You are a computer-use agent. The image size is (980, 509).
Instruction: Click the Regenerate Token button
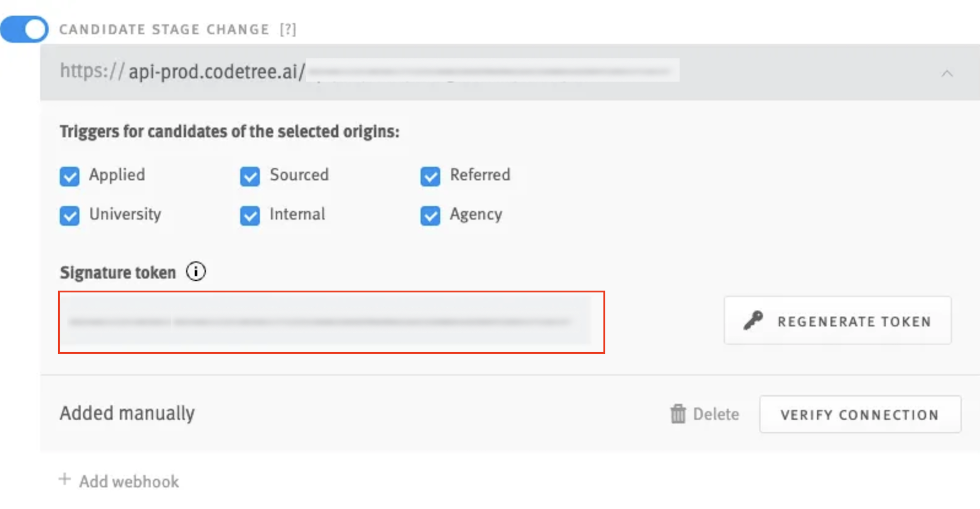tap(837, 320)
